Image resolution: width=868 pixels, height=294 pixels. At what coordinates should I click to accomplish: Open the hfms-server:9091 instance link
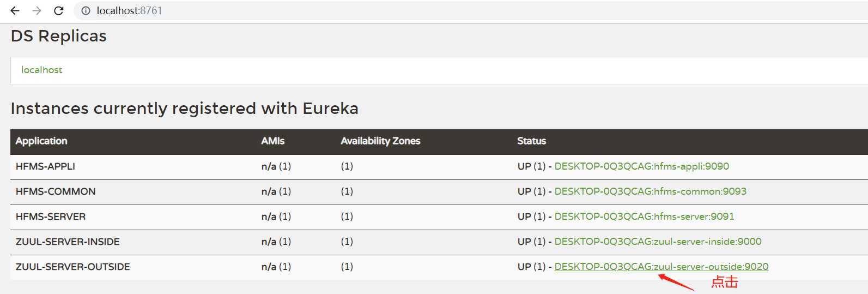tap(644, 217)
